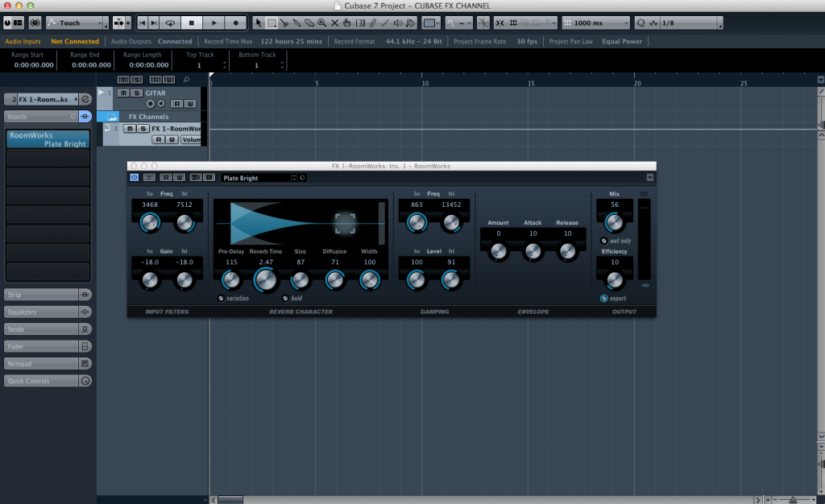Click the Pre-Delay knob
Viewport: 825px width, 504px height.
tap(231, 280)
